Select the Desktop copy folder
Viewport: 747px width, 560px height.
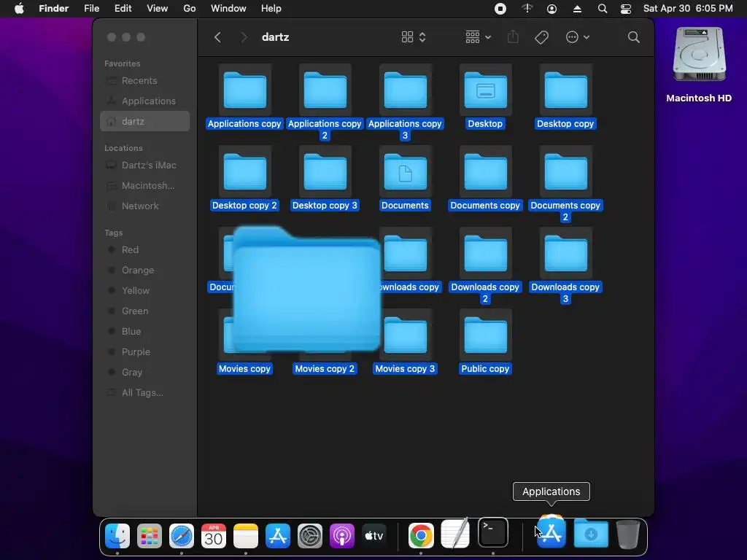(x=565, y=90)
